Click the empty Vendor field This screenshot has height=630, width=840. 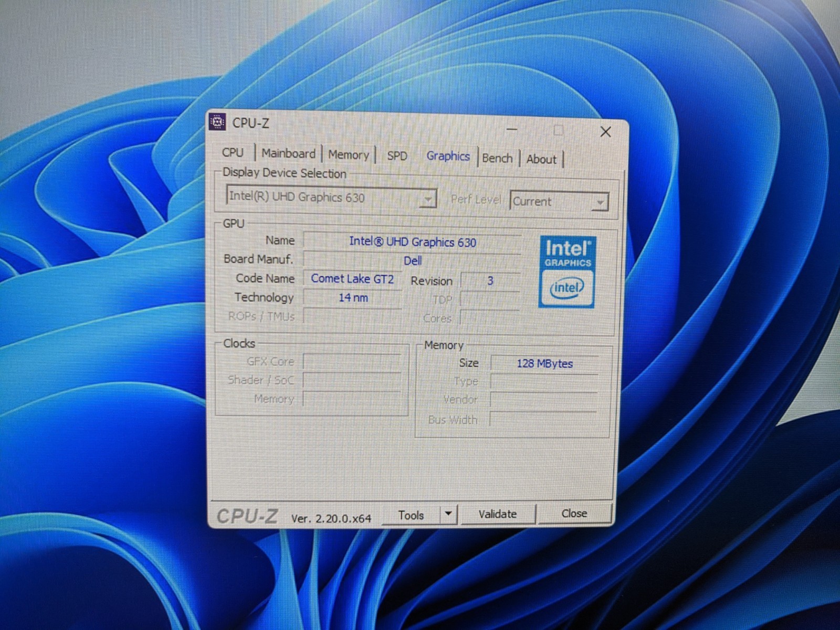pyautogui.click(x=544, y=401)
